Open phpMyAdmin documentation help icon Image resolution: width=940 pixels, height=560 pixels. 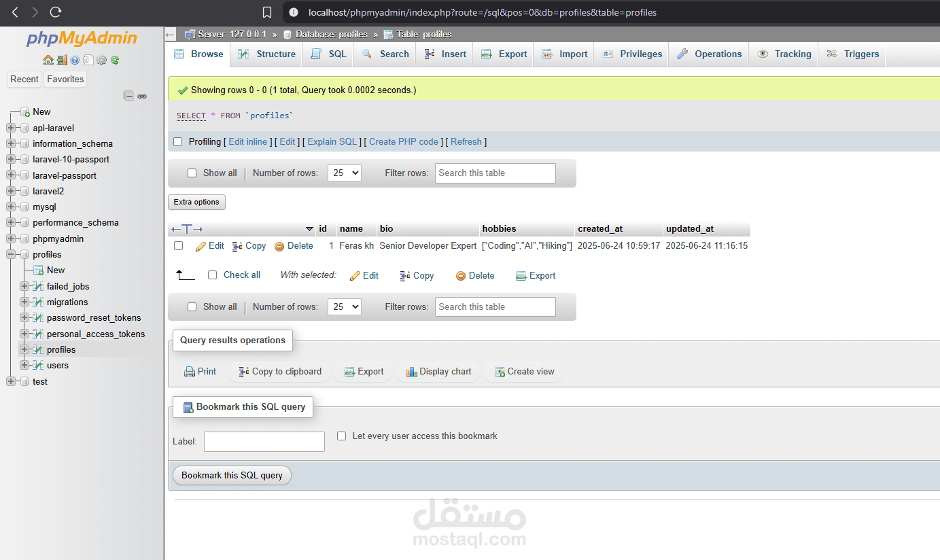(x=75, y=60)
